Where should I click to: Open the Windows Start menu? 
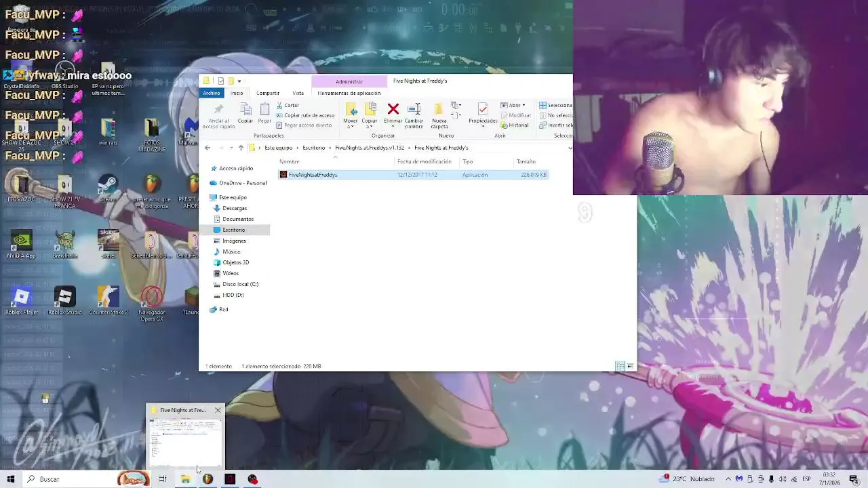click(11, 479)
